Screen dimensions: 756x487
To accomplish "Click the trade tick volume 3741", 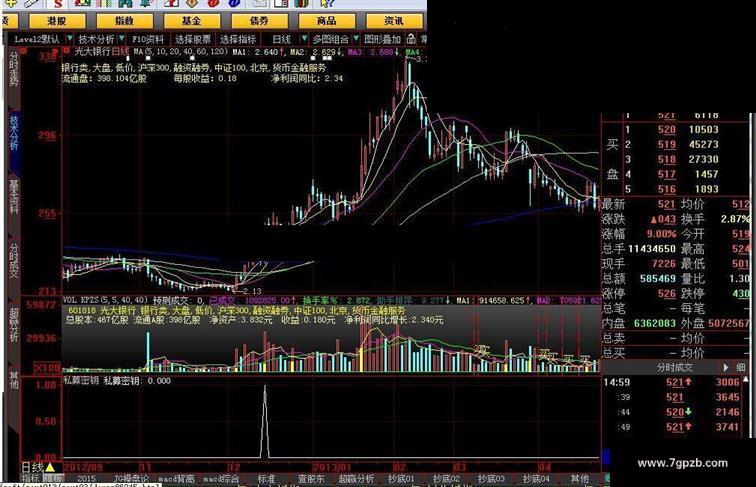I will click(727, 427).
